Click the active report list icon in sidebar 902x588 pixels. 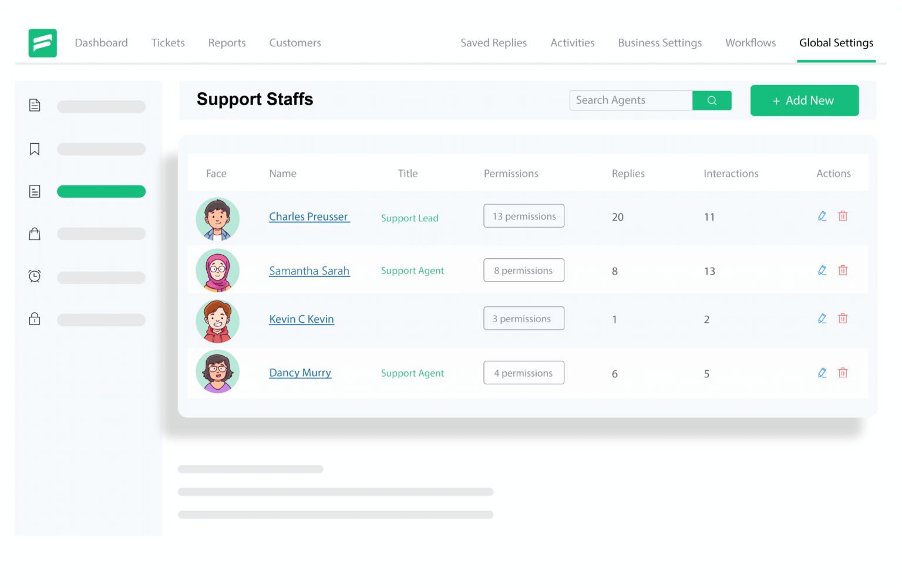pos(35,191)
